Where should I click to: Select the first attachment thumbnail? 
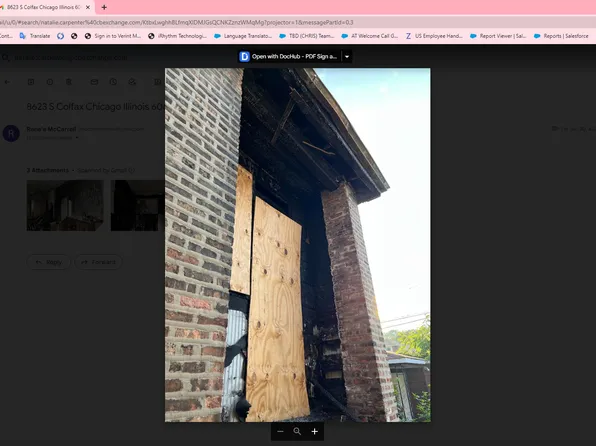[x=65, y=206]
